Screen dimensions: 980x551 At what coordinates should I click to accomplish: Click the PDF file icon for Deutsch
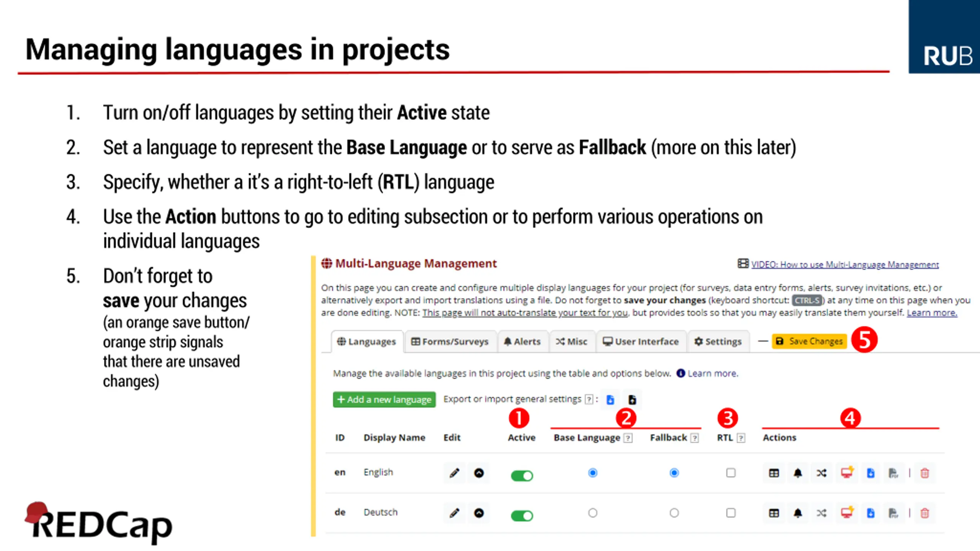pos(893,513)
